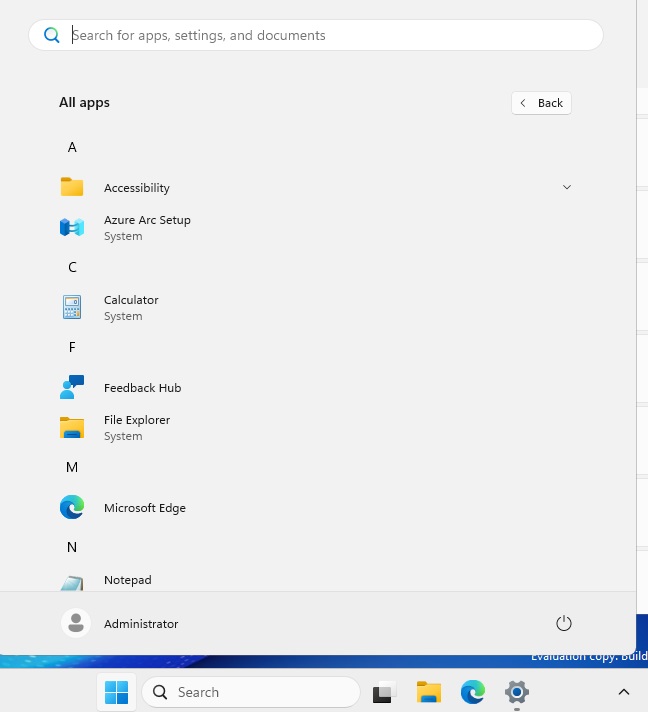Click the 'All apps' heading
This screenshot has height=712, width=648.
click(x=84, y=103)
